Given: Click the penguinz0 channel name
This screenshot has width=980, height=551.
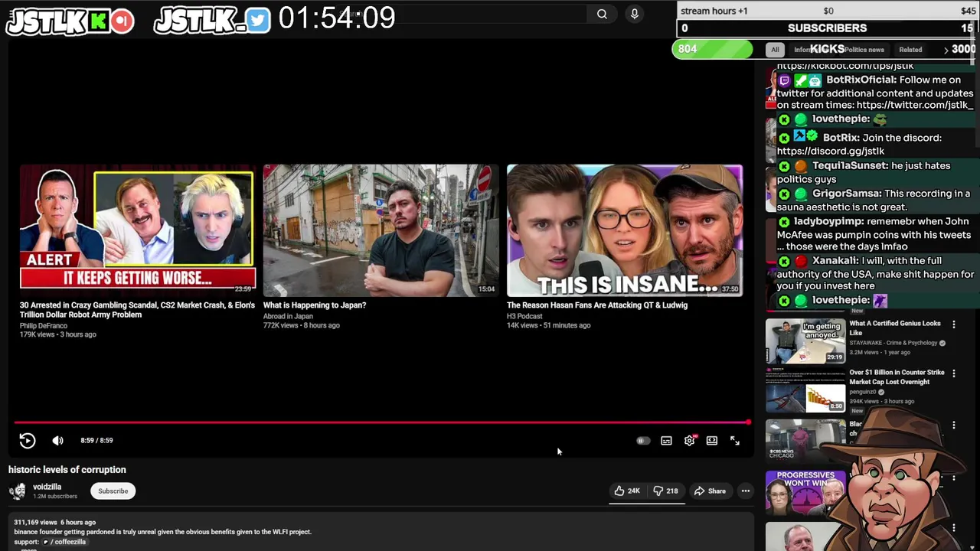Looking at the screenshot, I should click(863, 392).
